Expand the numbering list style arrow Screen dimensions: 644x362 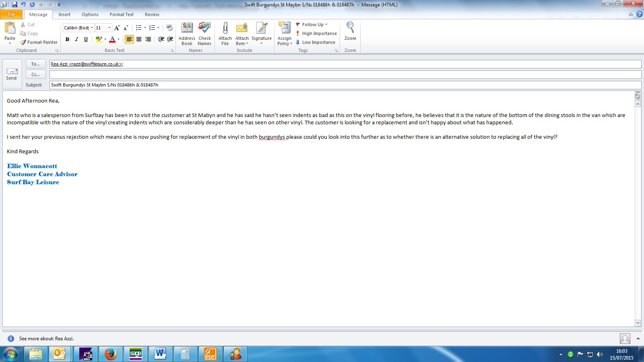coord(158,28)
